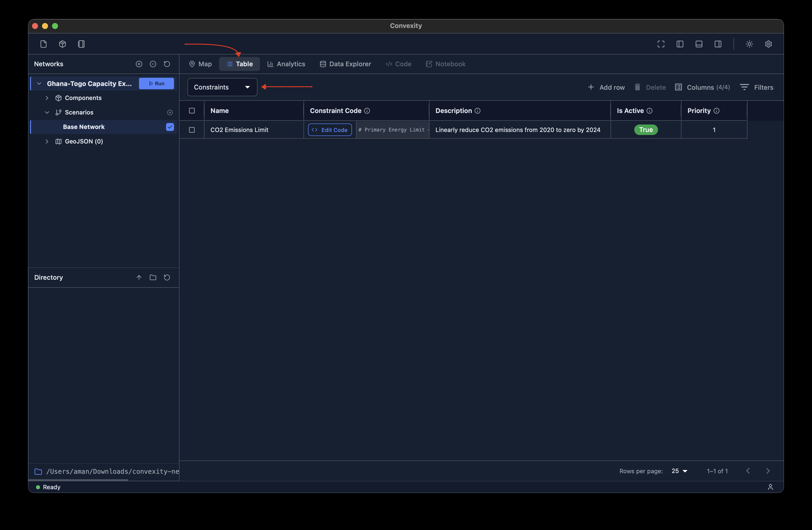Viewport: 812px width, 530px height.
Task: Open rows per page dropdown
Action: point(679,471)
